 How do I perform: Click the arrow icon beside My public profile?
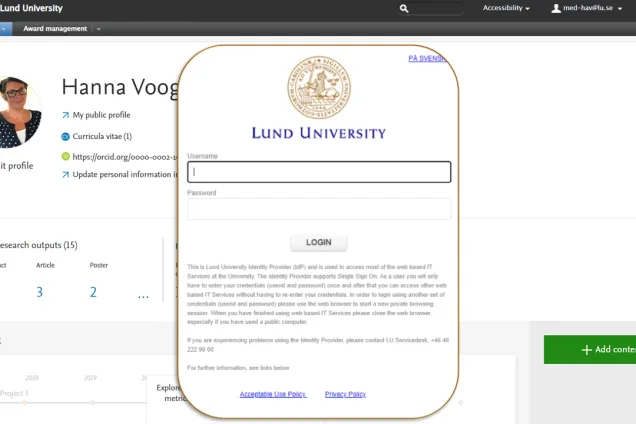[65, 115]
